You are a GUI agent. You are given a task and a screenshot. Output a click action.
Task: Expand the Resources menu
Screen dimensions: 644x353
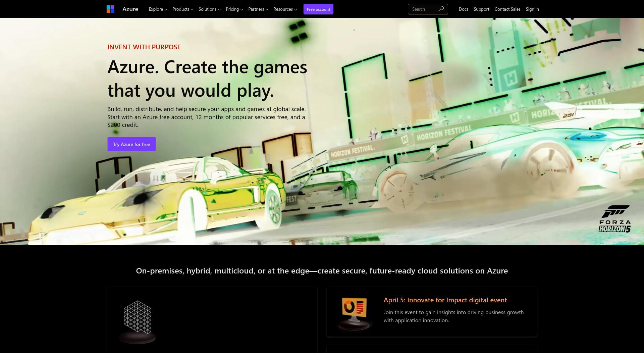[x=285, y=9]
